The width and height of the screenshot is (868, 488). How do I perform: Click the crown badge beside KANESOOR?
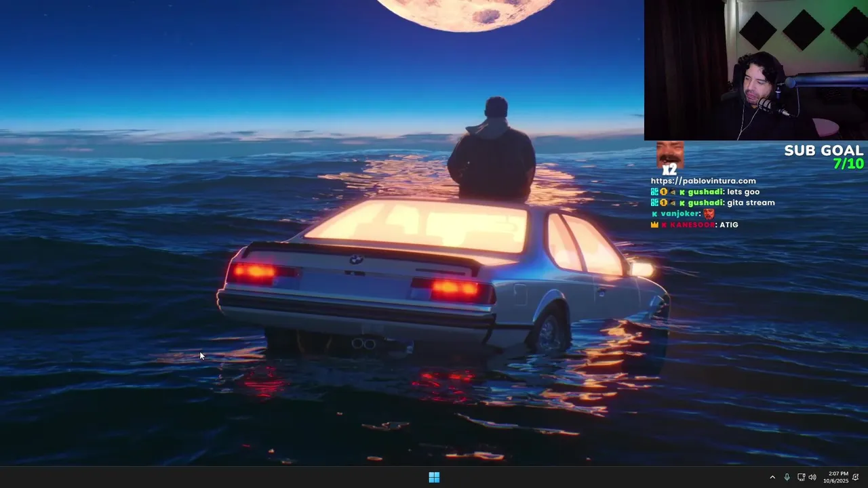[x=654, y=224]
